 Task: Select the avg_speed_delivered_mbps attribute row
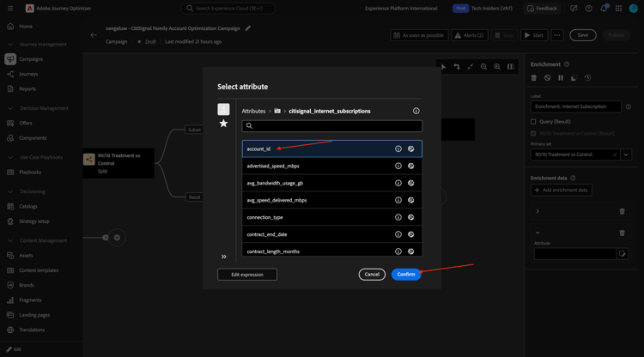331,200
